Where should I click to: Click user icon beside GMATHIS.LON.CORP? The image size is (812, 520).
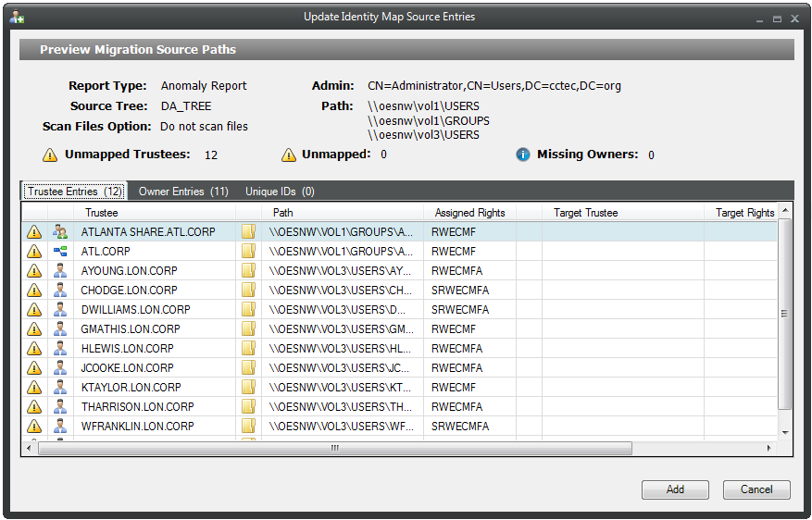click(60, 329)
